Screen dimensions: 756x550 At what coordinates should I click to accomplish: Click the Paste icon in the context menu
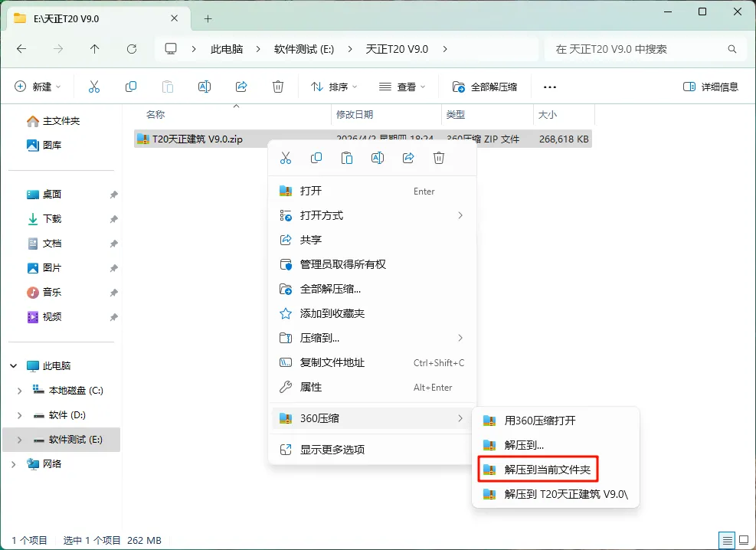point(347,158)
